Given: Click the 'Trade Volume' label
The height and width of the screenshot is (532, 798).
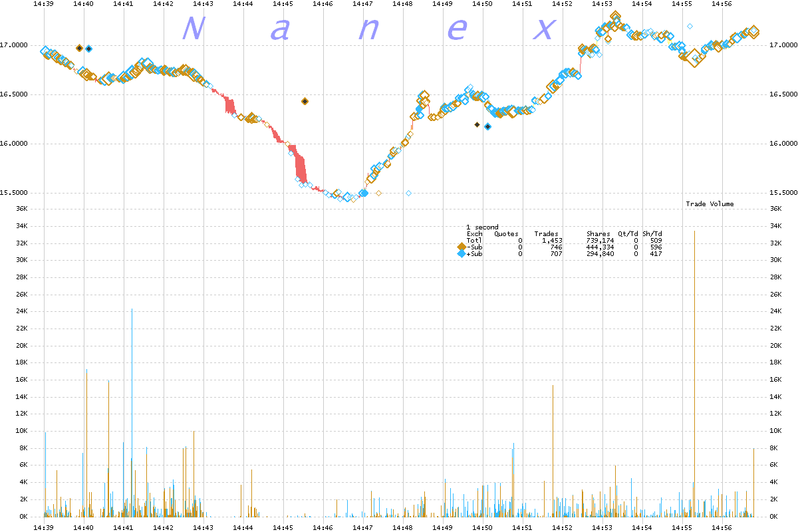Looking at the screenshot, I should (710, 204).
